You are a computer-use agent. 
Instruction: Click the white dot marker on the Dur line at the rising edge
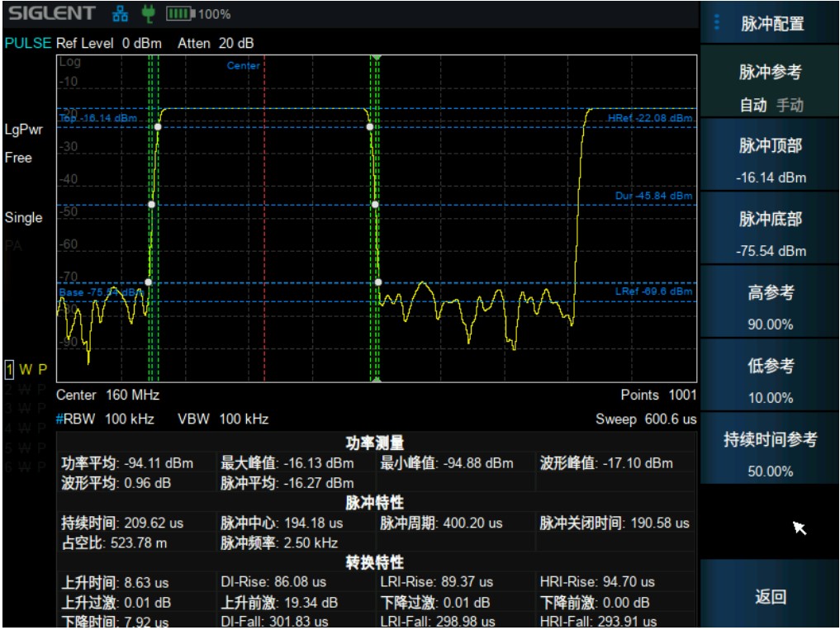tap(152, 204)
